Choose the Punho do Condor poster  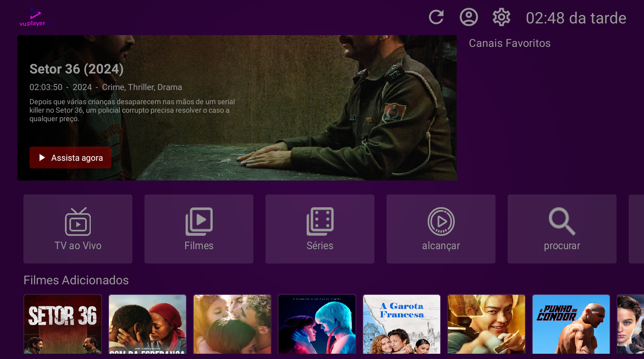tap(571, 324)
